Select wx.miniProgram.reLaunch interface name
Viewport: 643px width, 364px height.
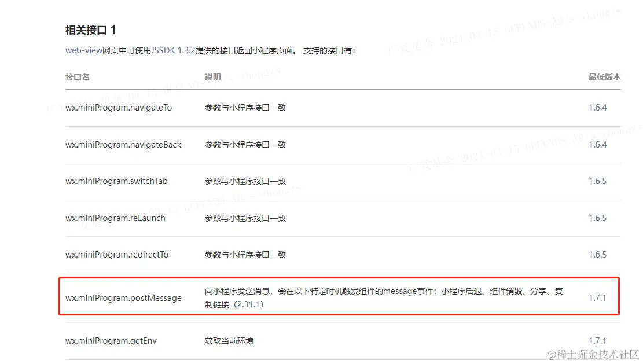coord(115,218)
